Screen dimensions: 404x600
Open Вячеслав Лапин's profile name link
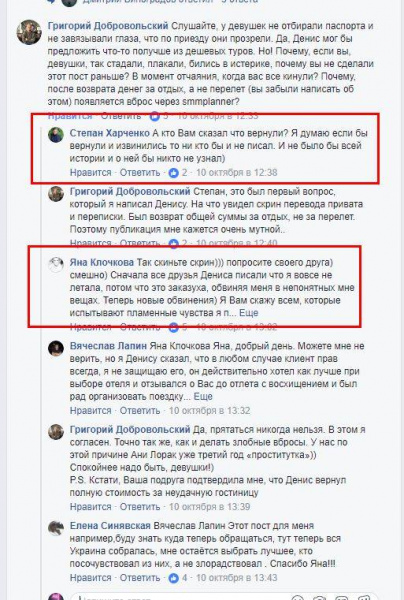[x=108, y=346]
